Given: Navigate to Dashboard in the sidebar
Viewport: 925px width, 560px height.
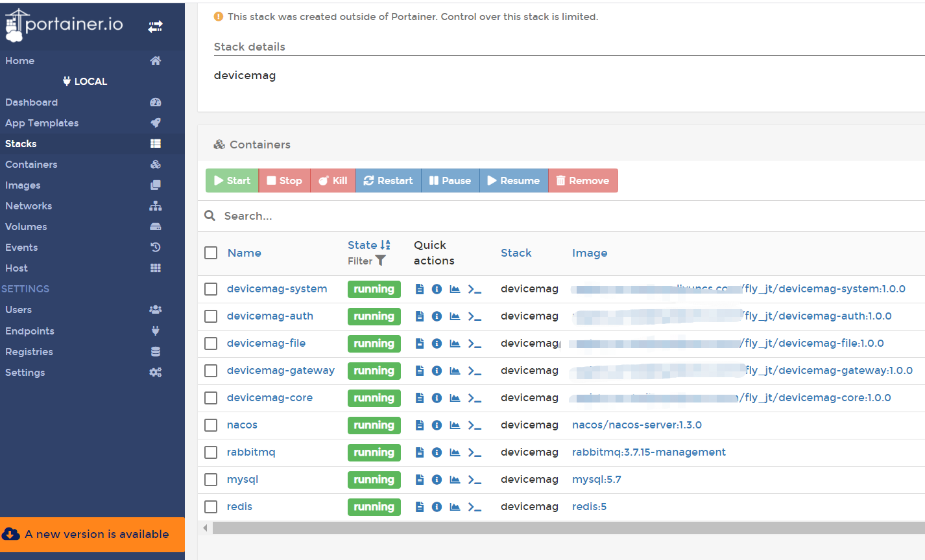Looking at the screenshot, I should [31, 102].
